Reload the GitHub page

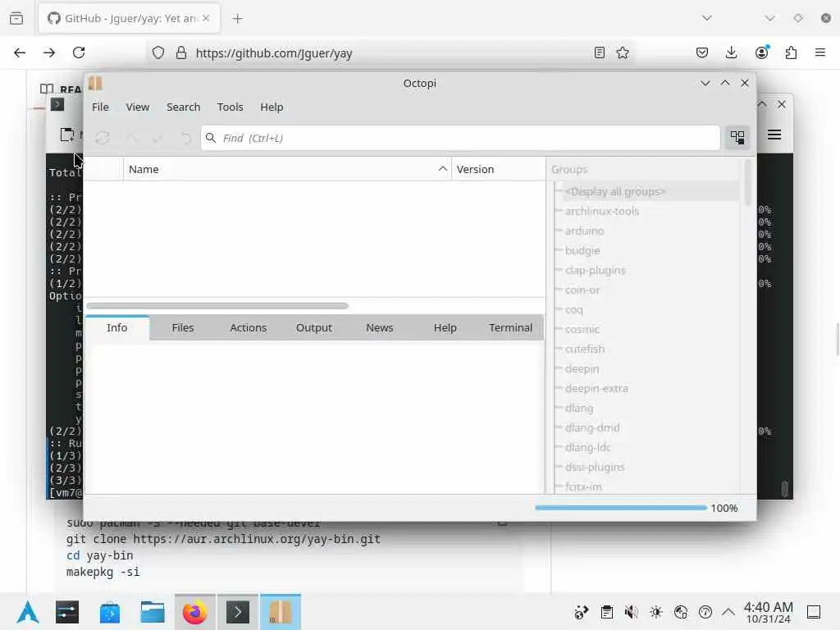coord(79,52)
